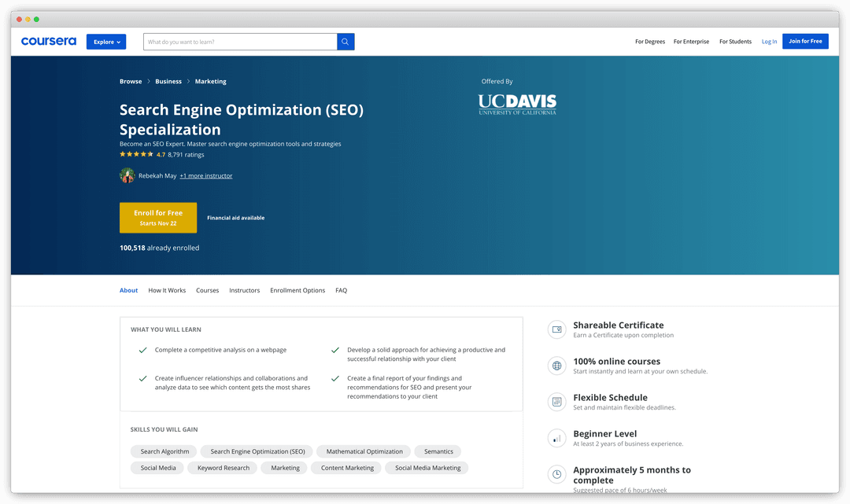This screenshot has height=504, width=850.
Task: Click the Keyword Research skill tag
Action: pos(224,468)
